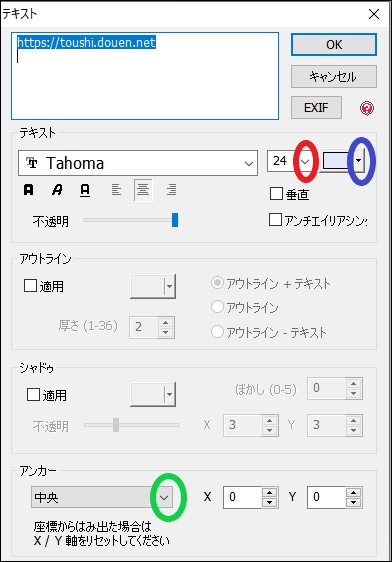Toggle italic text formatting icon
This screenshot has width=392, height=562.
click(57, 190)
